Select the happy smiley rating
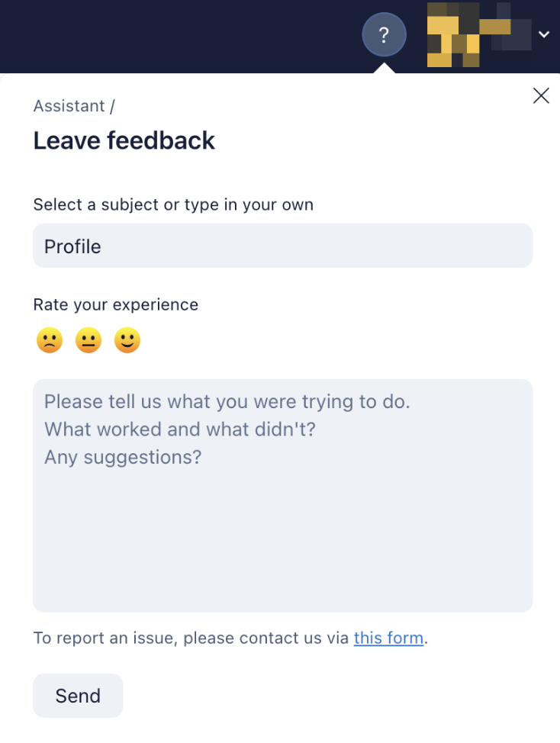 (x=127, y=340)
